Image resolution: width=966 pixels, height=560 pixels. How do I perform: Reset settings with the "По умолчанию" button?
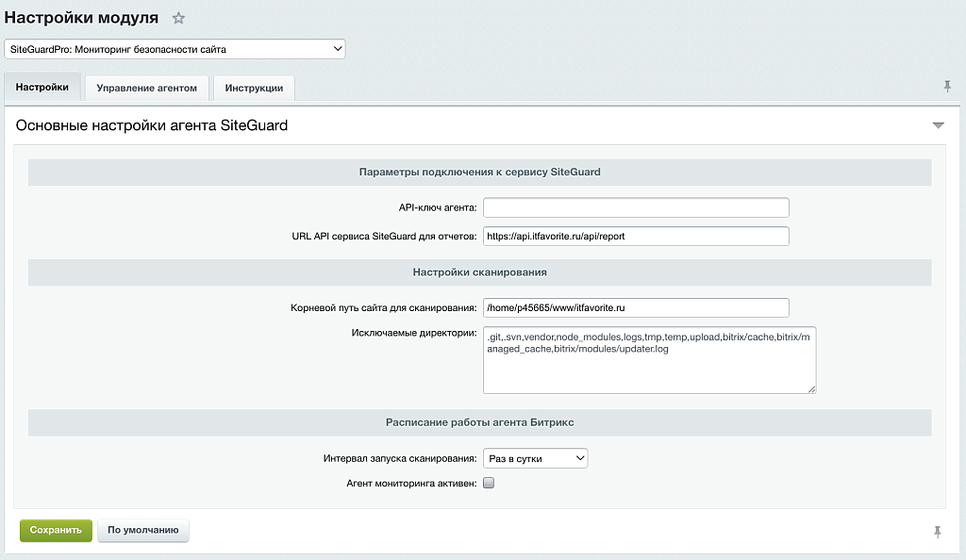pos(142,530)
